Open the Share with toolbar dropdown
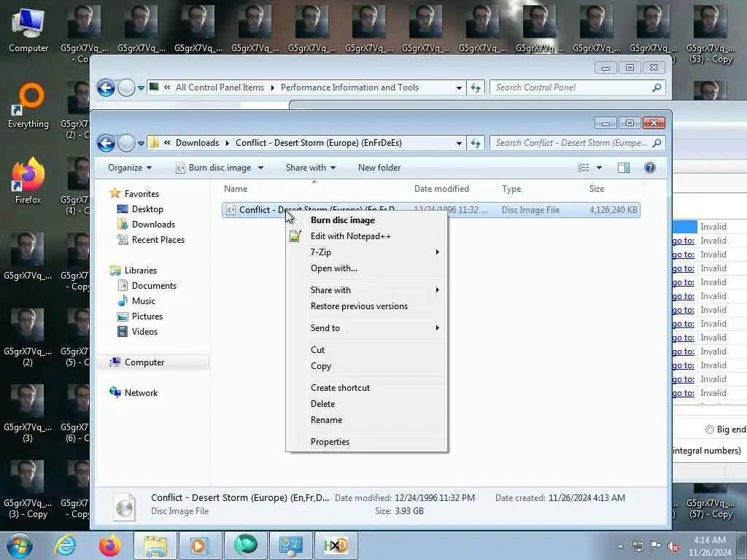747x560 pixels. [311, 168]
